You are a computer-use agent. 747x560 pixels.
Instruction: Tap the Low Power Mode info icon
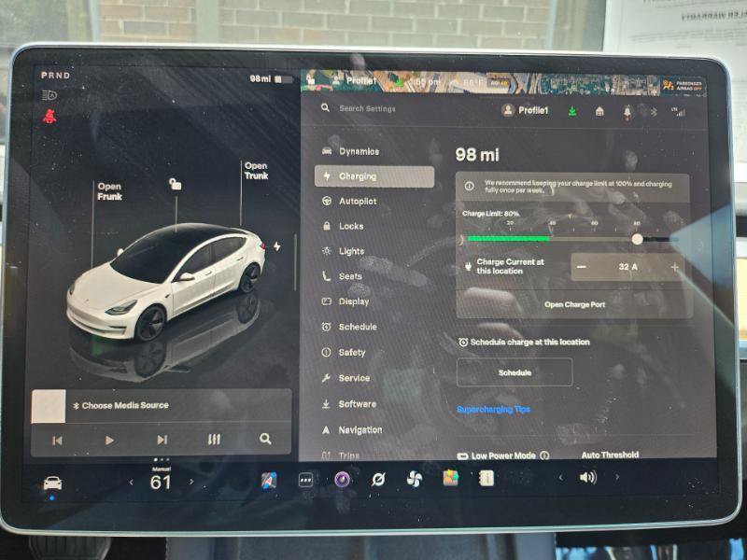point(544,455)
